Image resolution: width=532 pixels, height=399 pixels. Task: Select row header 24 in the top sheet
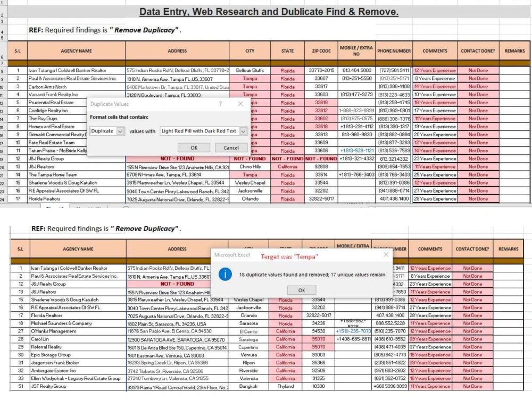pyautogui.click(x=2, y=199)
